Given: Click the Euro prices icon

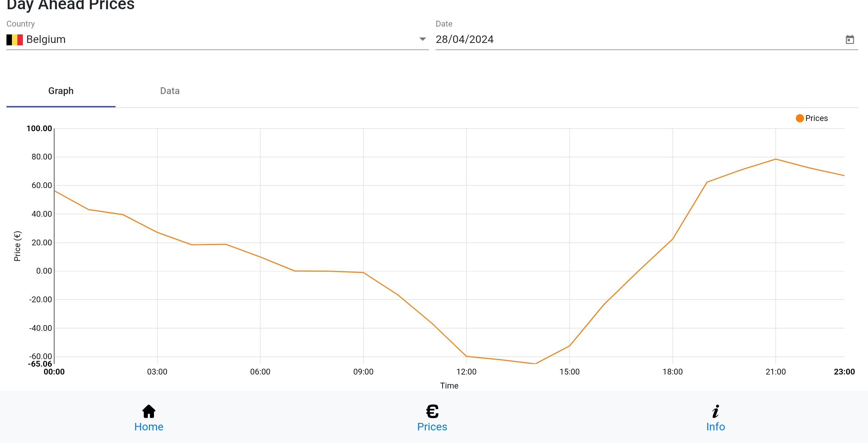Looking at the screenshot, I should coord(432,411).
